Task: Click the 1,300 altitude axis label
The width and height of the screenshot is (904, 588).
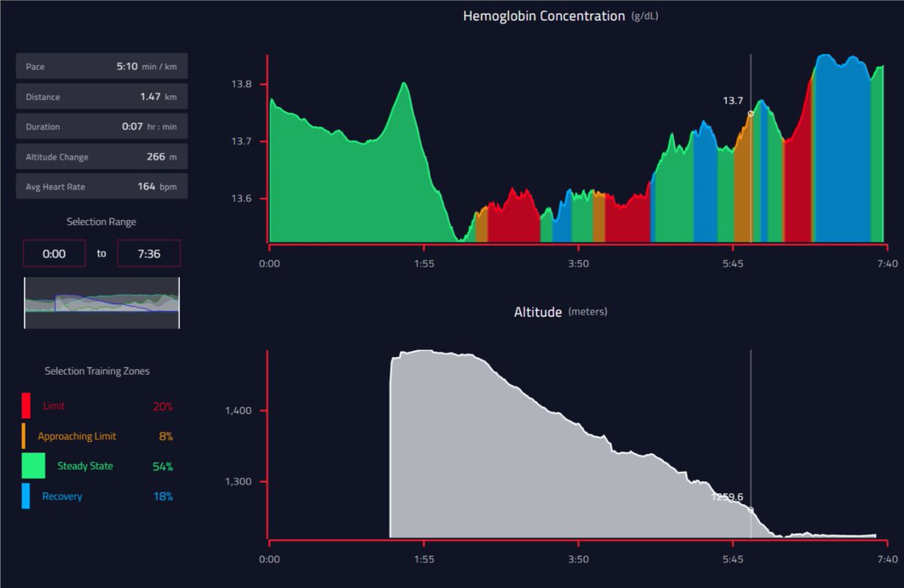Action: (x=240, y=482)
